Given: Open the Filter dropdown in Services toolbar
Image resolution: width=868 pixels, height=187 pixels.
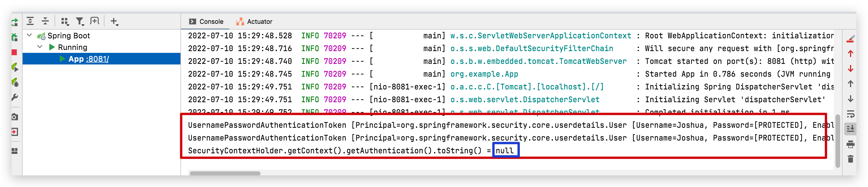Looking at the screenshot, I should click(x=80, y=21).
